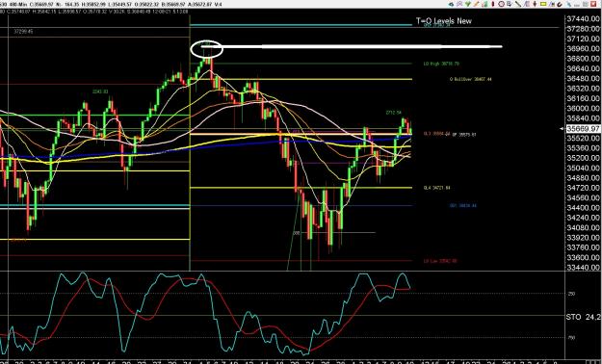Click the eye icon in the top toolbar
The height and width of the screenshot is (364, 602).
pyautogui.click(x=452, y=4)
